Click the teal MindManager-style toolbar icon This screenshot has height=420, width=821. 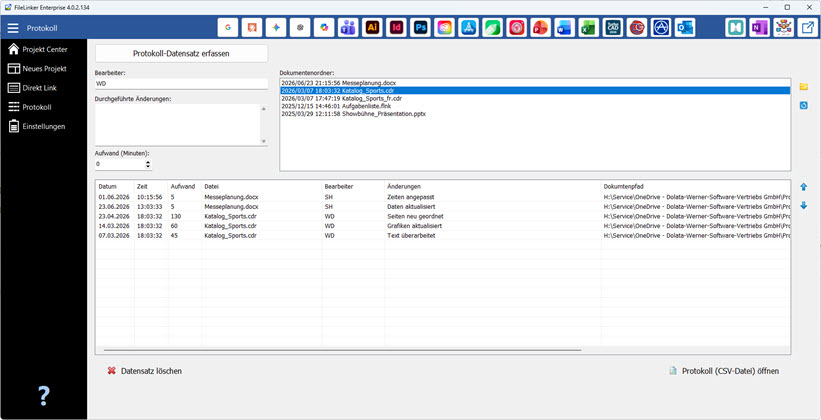click(x=736, y=28)
